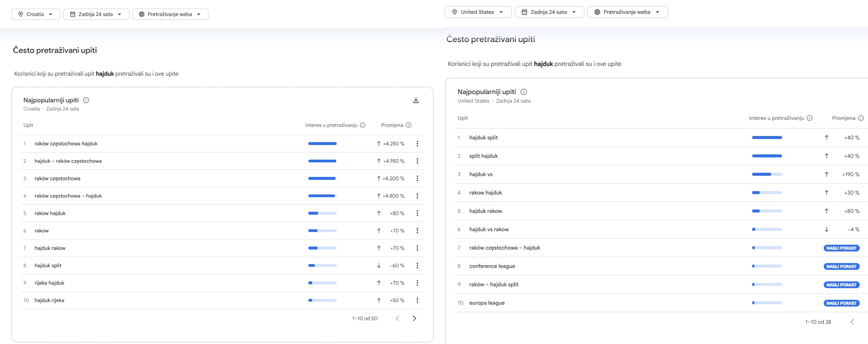The width and height of the screenshot is (868, 344).
Task: Click the location pin icon beside Croatia
Action: 21,14
